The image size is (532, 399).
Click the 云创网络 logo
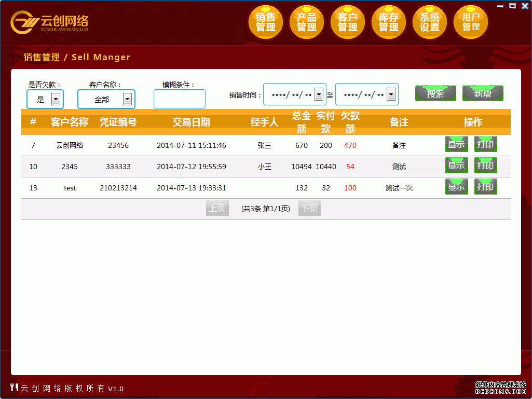point(50,22)
